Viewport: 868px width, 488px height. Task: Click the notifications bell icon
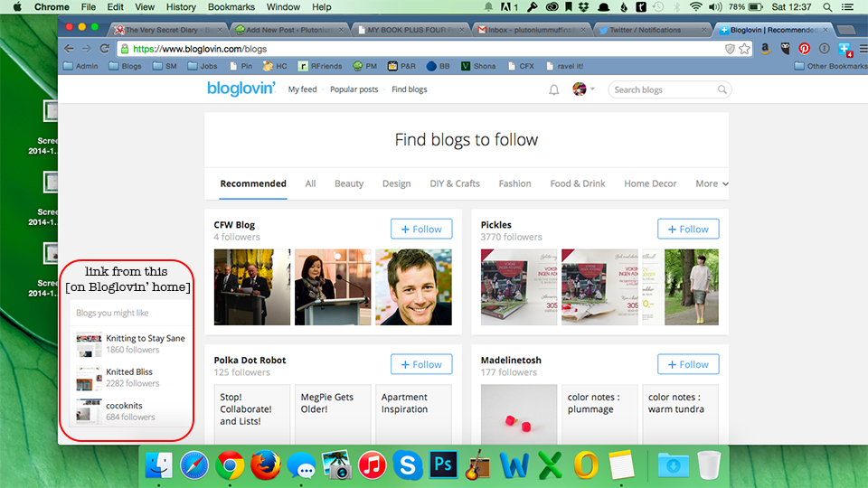tap(554, 89)
